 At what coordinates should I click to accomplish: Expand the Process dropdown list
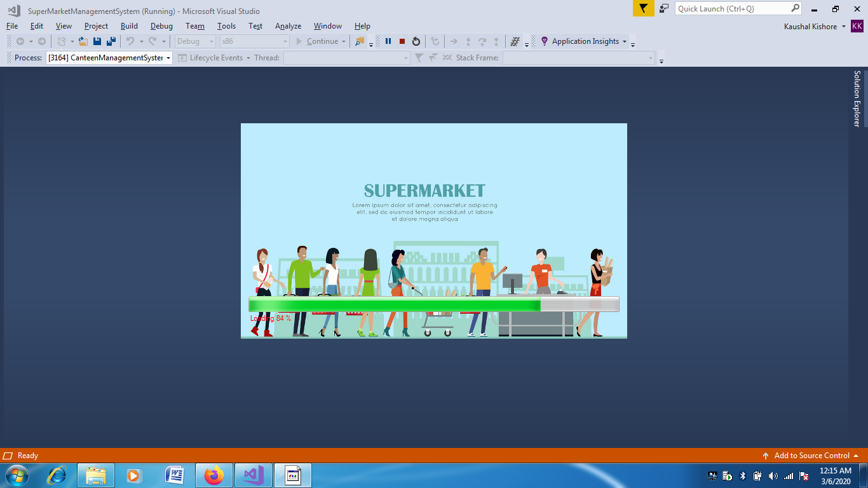[168, 58]
